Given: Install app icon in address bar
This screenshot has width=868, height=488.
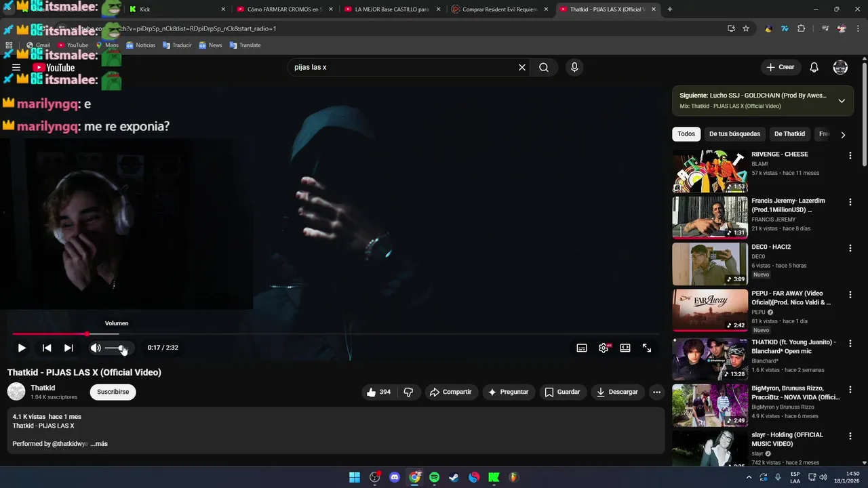Looking at the screenshot, I should coord(731,28).
